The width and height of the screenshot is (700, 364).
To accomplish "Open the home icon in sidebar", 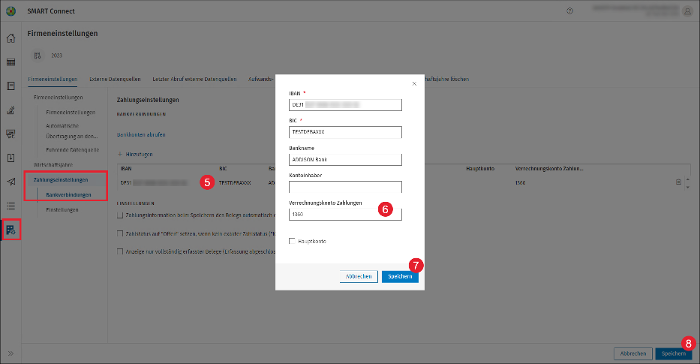I will pos(11,38).
